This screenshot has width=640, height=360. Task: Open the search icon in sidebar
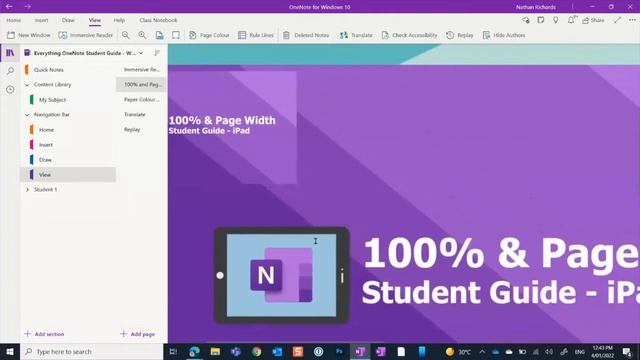(x=10, y=71)
